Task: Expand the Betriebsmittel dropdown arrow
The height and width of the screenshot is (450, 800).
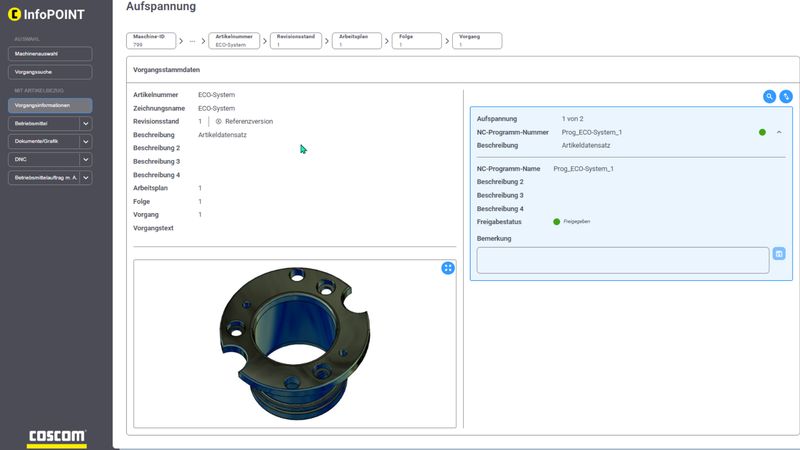Action: click(x=86, y=123)
